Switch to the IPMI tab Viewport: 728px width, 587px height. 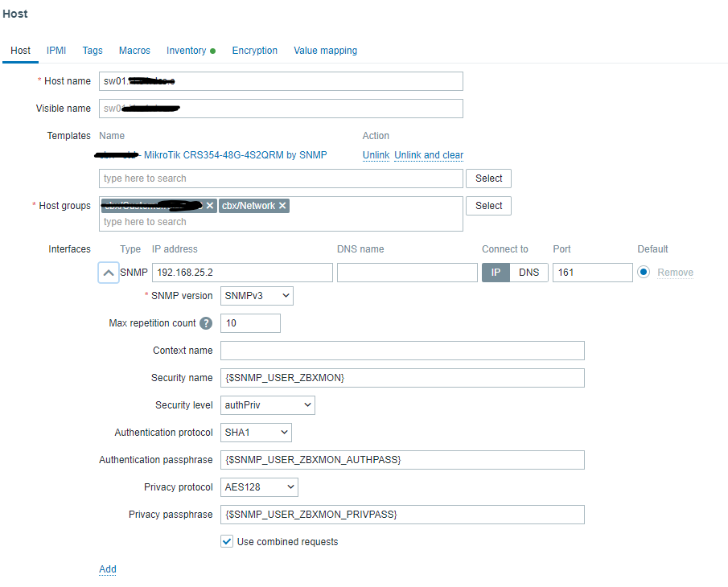(x=56, y=51)
